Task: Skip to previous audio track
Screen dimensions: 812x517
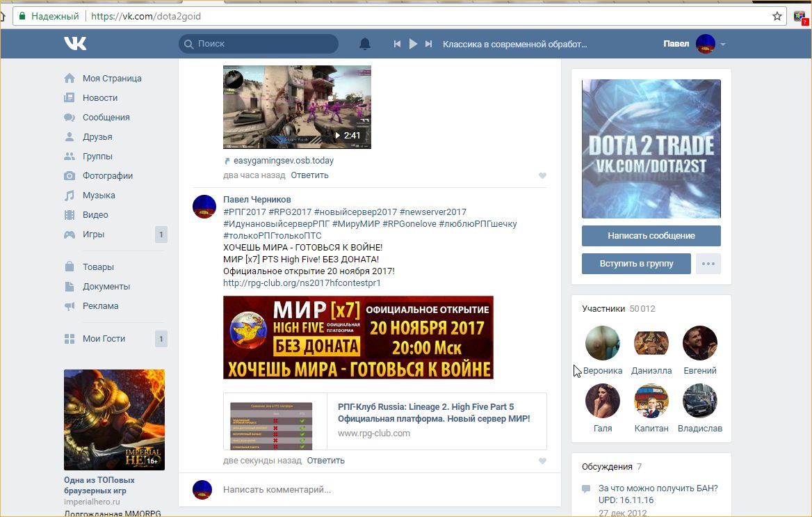Action: pyautogui.click(x=397, y=44)
